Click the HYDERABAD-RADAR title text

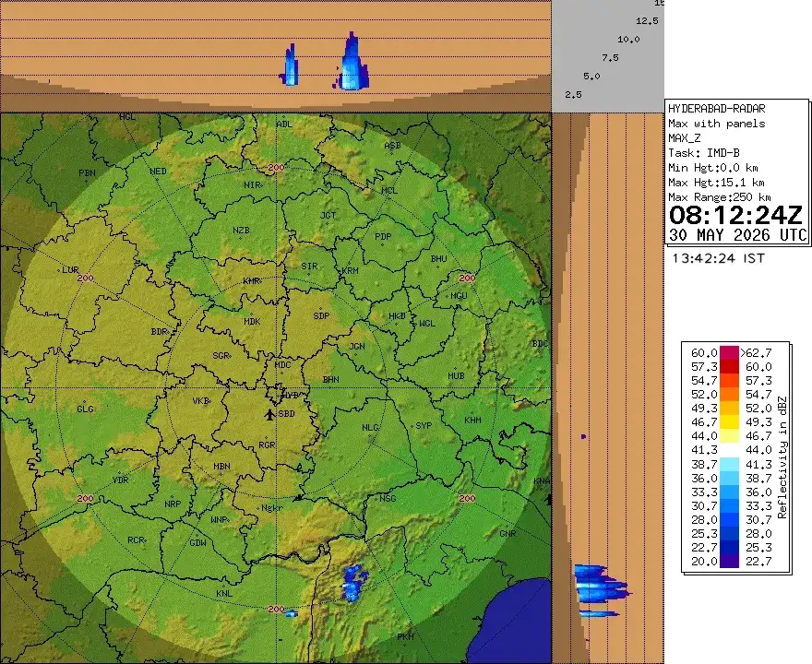(716, 109)
